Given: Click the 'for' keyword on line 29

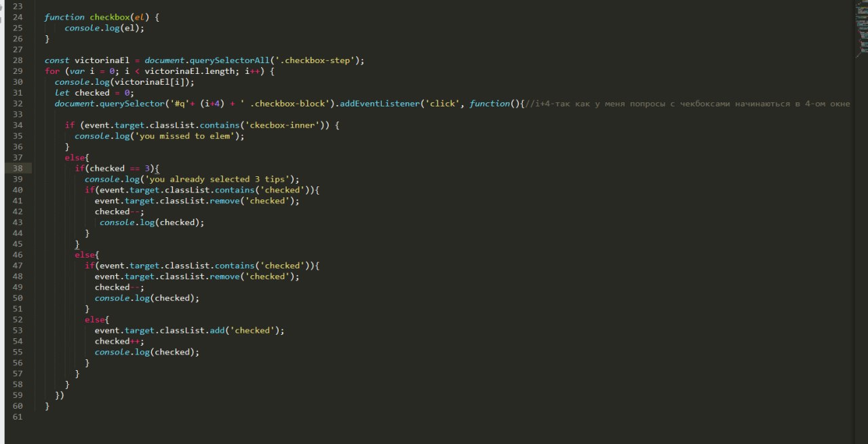Looking at the screenshot, I should pyautogui.click(x=52, y=71).
